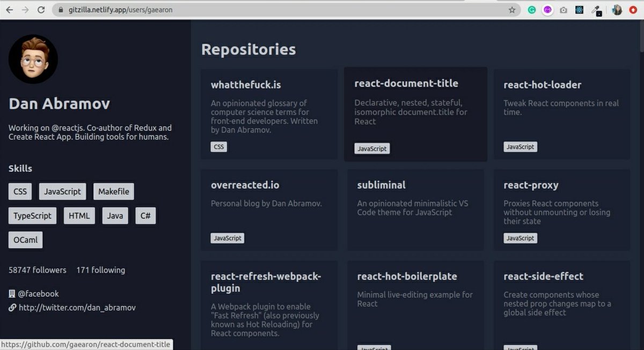
Task: Open the Chrome profile avatar
Action: pyautogui.click(x=617, y=10)
